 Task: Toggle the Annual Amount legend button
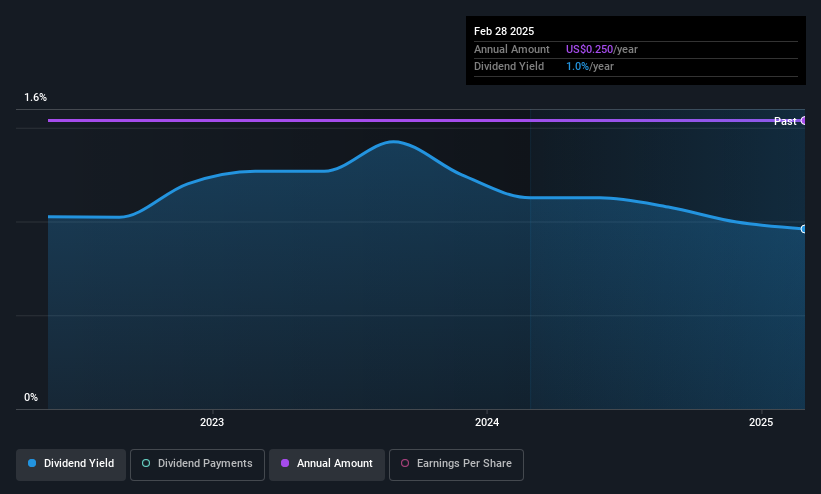tap(327, 464)
